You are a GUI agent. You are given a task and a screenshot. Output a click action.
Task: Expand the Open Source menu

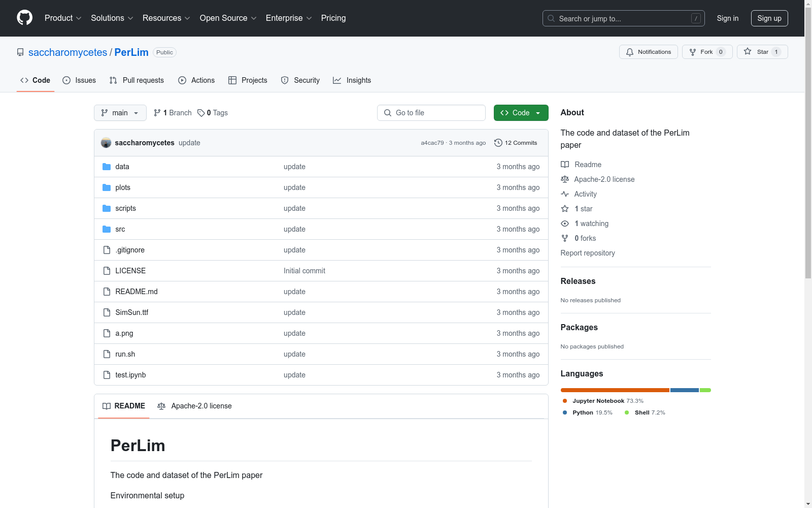[x=228, y=18]
